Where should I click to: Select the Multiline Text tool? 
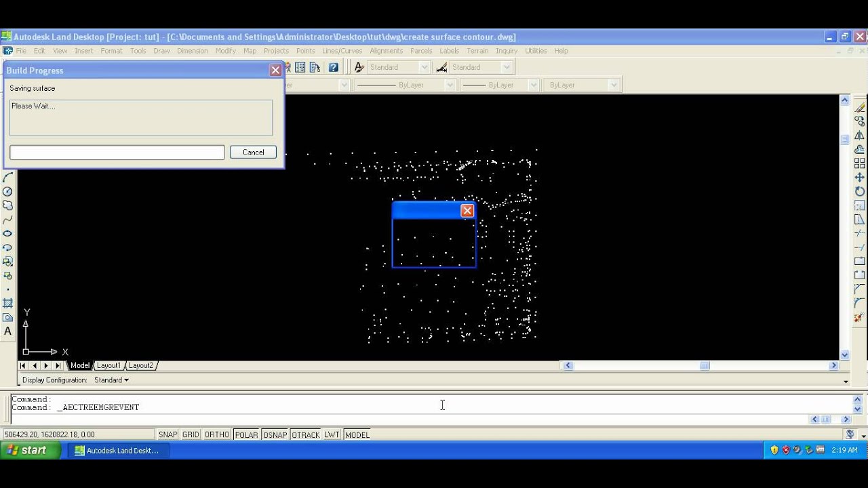point(8,331)
